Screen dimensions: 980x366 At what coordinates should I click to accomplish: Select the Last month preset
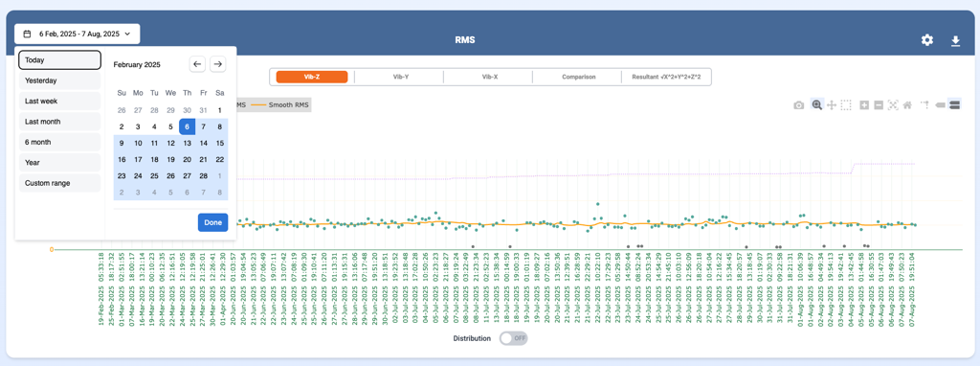(x=60, y=122)
